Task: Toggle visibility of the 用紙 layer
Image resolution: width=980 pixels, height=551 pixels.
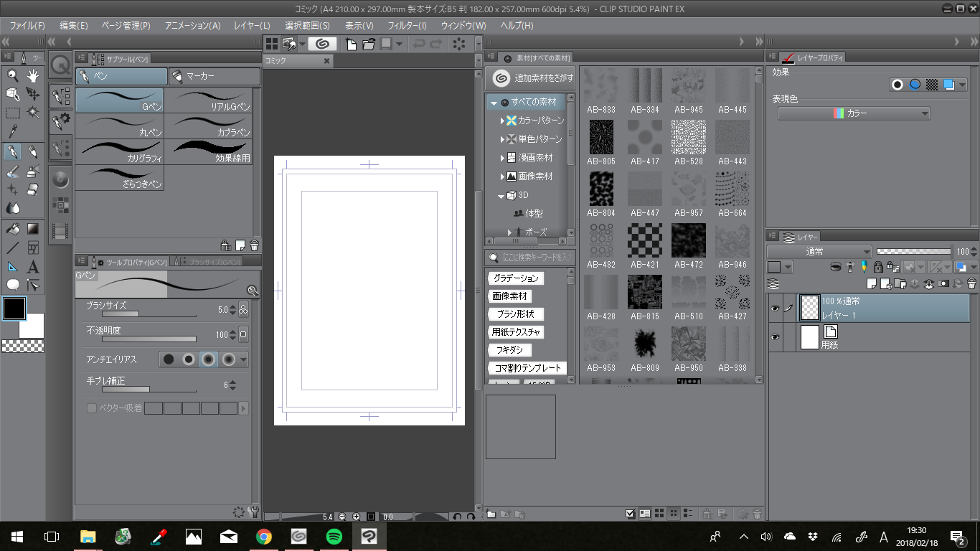Action: (774, 336)
